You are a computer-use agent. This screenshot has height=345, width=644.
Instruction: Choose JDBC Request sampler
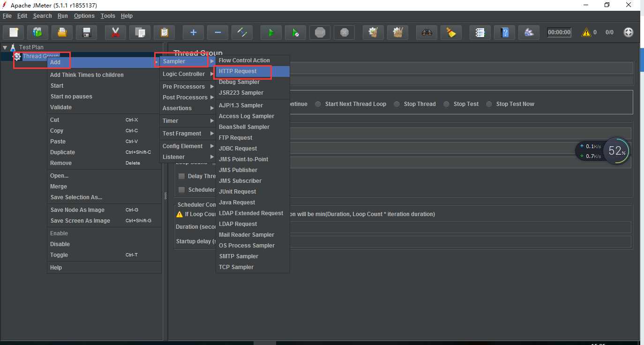point(253,149)
